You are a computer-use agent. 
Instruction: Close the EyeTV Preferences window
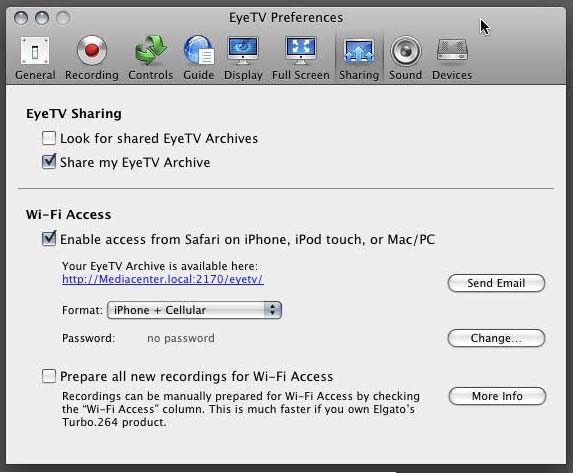pos(21,18)
